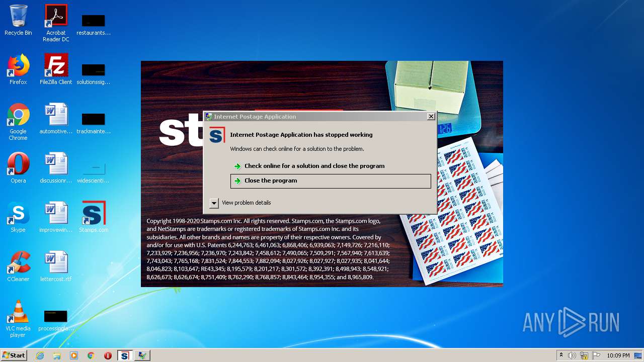Open Opera from the taskbar
This screenshot has height=362, width=644.
[x=108, y=355]
